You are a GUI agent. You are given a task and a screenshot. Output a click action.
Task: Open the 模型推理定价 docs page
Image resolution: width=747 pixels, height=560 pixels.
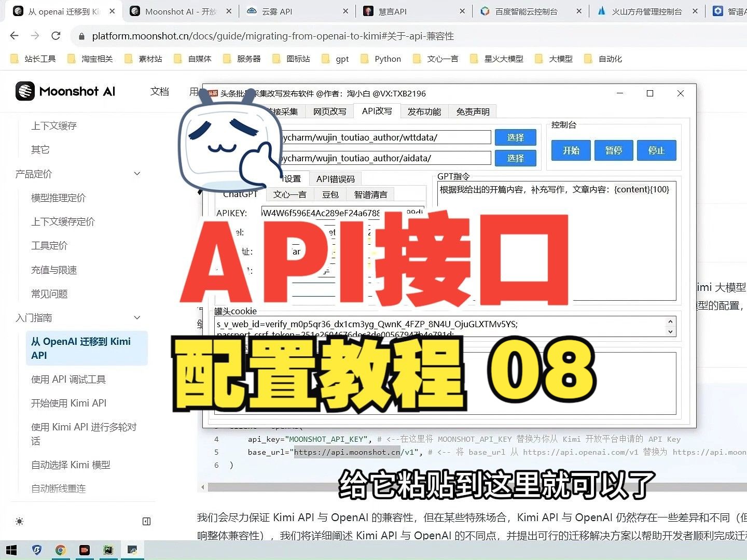59,198
